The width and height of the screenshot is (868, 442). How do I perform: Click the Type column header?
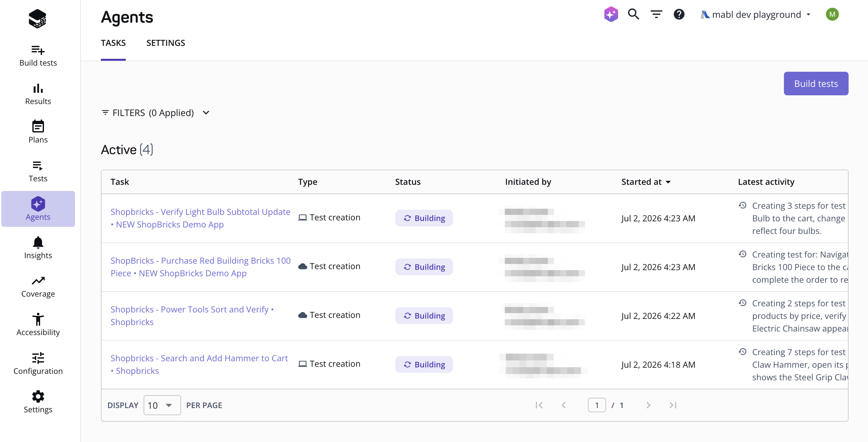[308, 182]
